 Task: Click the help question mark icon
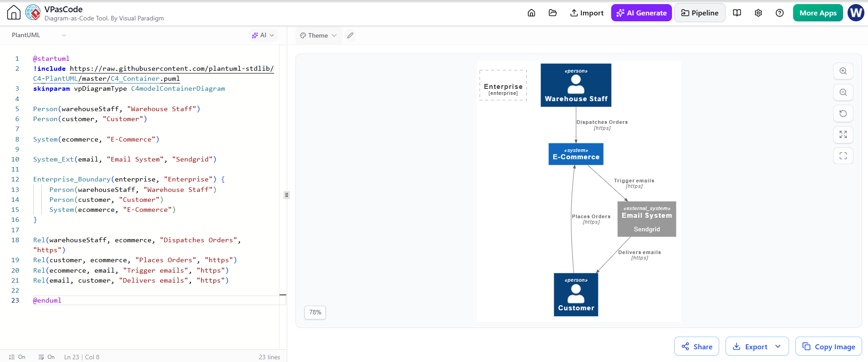pos(780,13)
